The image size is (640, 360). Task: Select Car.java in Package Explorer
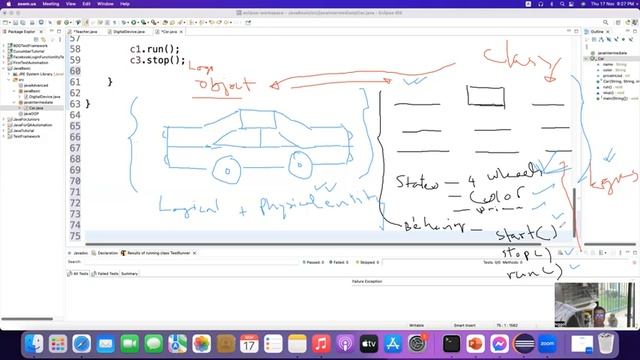[36, 108]
